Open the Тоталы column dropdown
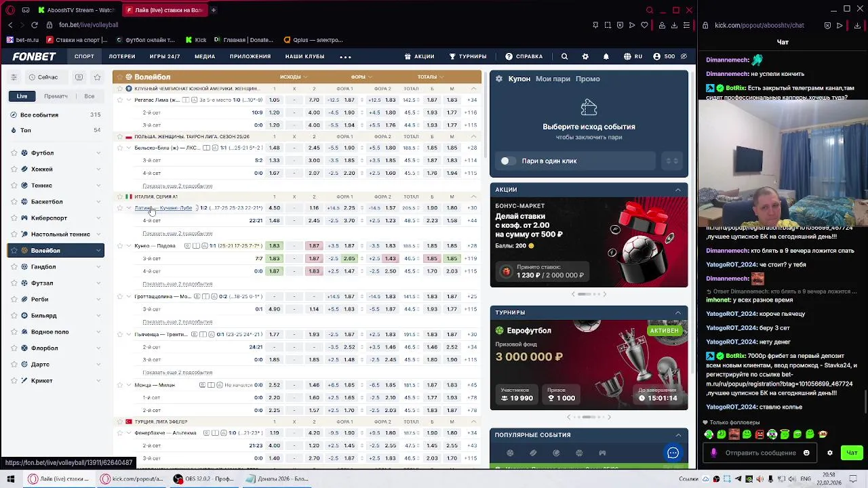This screenshot has width=868, height=488. [430, 77]
